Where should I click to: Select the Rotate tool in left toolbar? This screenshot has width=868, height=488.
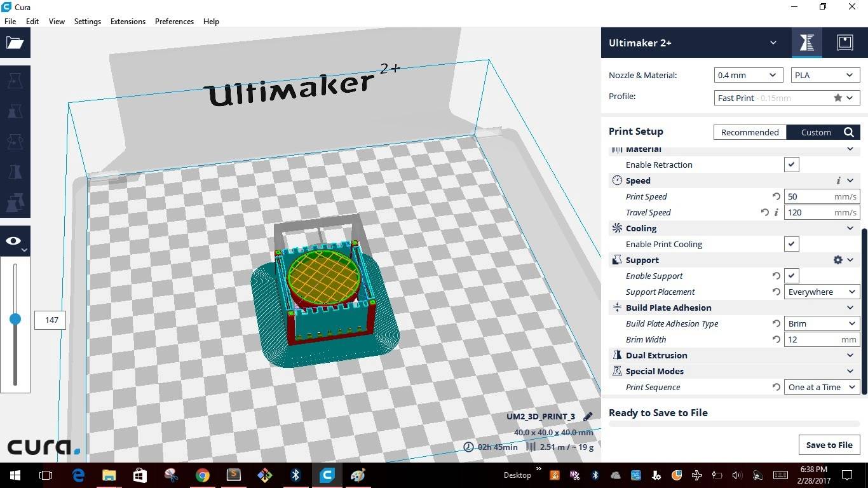[15, 142]
